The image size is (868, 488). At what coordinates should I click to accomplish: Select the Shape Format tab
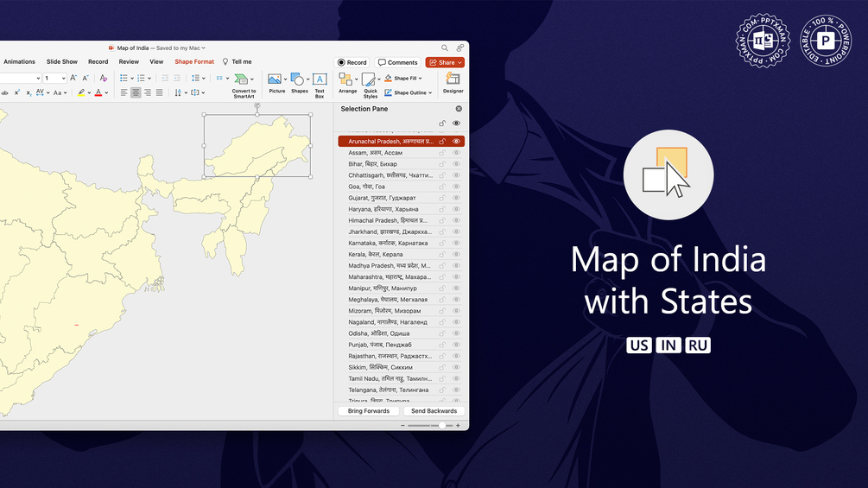(194, 62)
